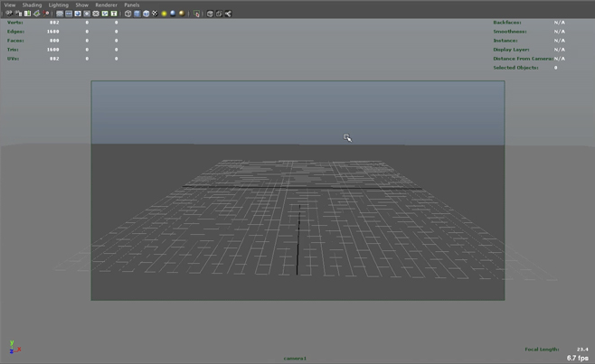Click the X-ray joints icon
Screen dimensions: 595x364
tap(228, 14)
